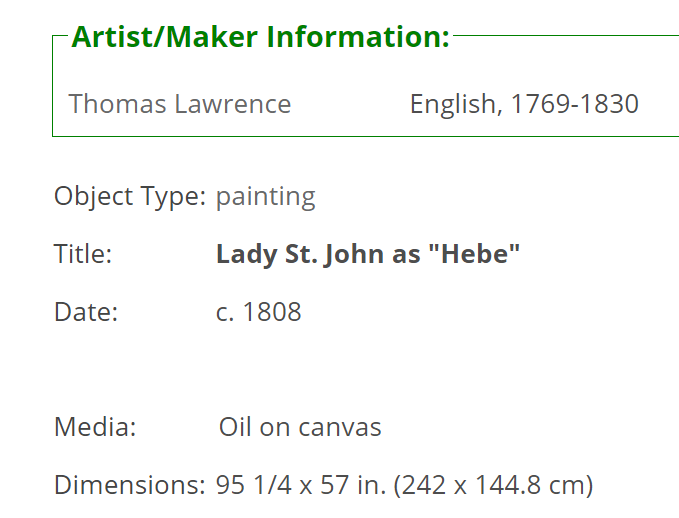This screenshot has height=518, width=679.
Task: Click the Title field label
Action: pos(83,253)
